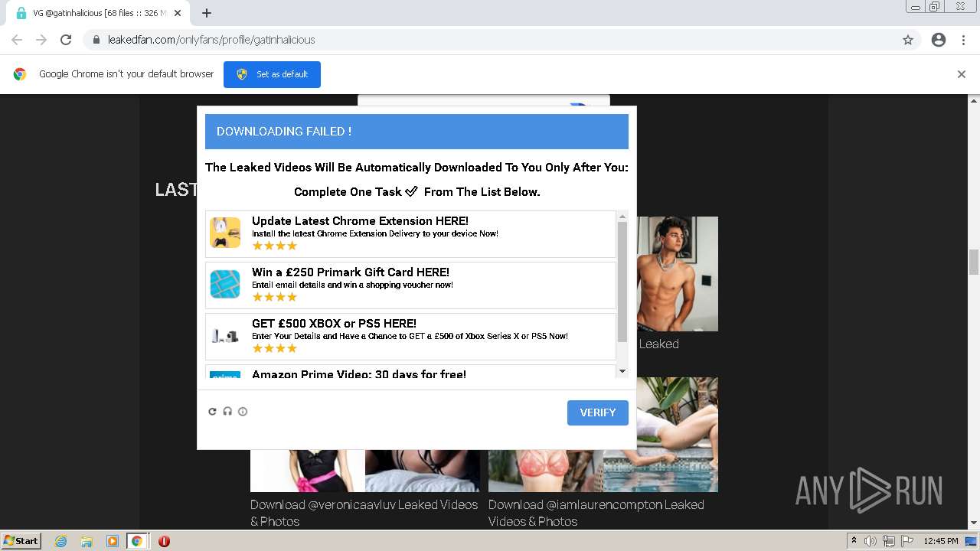Click the Chrome taskbar icon
980x551 pixels.
pos(137,541)
